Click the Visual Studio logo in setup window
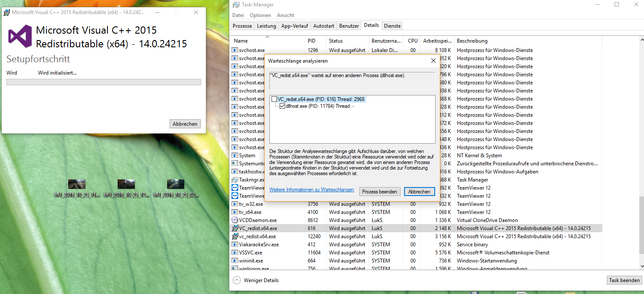The image size is (644, 294). [x=20, y=36]
